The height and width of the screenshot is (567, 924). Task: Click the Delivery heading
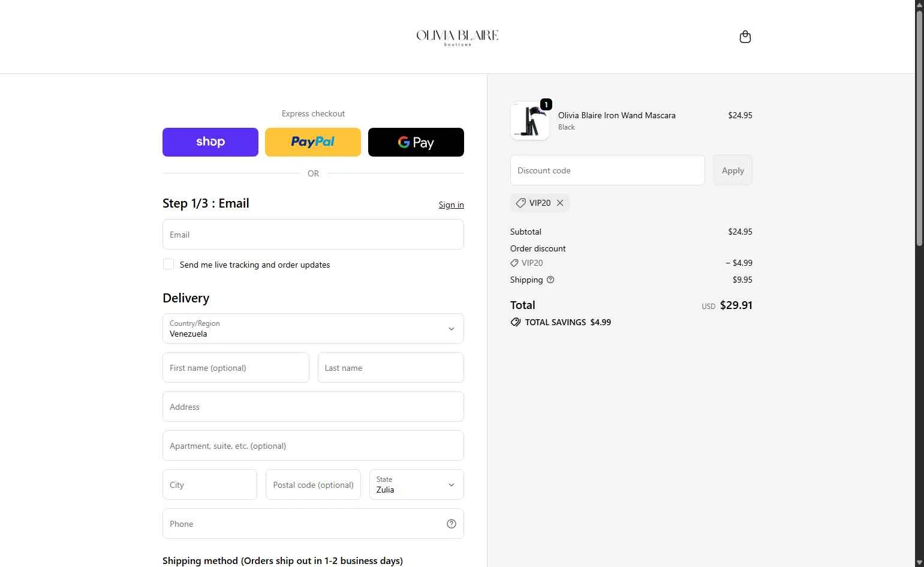(186, 298)
